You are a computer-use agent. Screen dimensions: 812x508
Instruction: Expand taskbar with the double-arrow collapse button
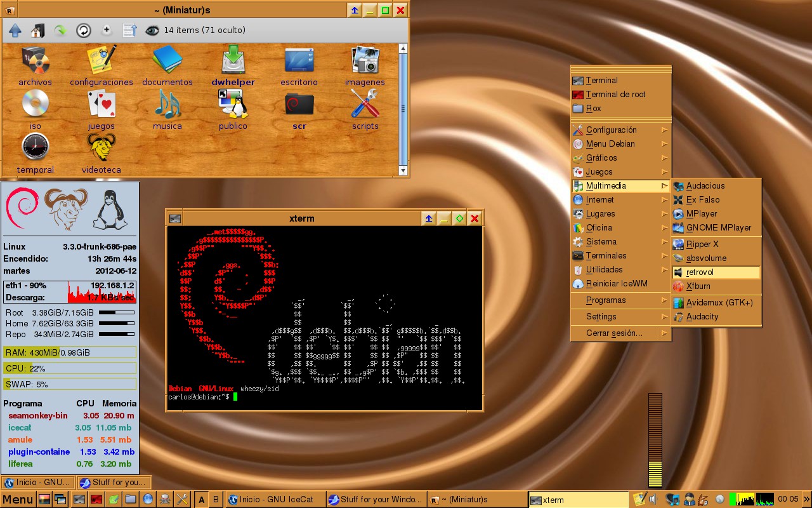point(806,499)
